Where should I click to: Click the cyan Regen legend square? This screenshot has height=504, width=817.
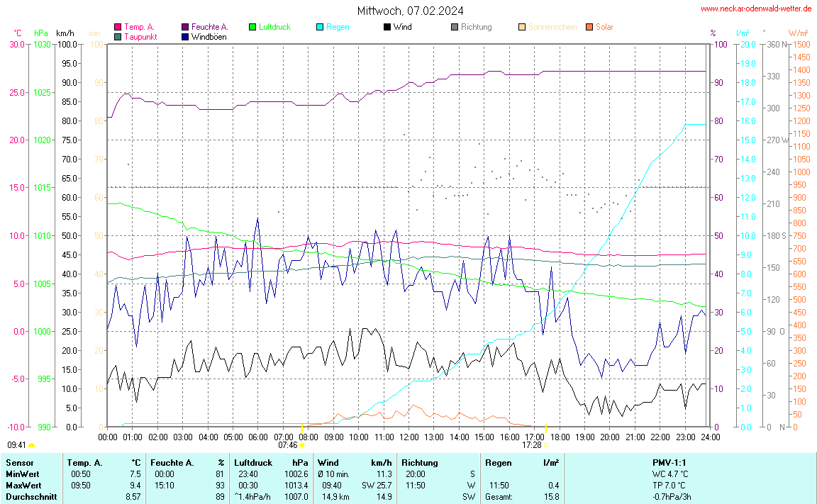[x=320, y=27]
